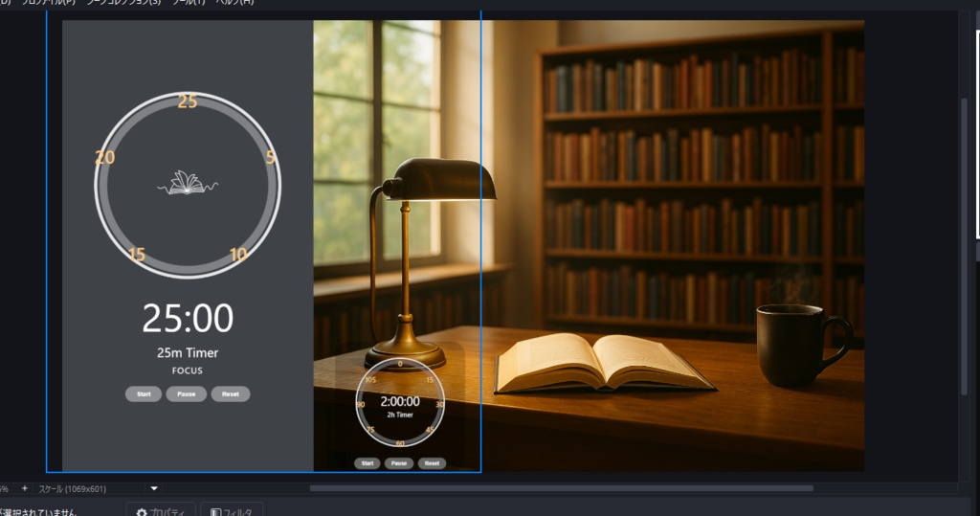Click the preview horizontal scrollbar
The image size is (980, 516).
[x=561, y=488]
